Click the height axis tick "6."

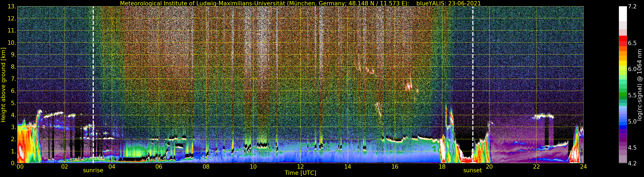click(14, 91)
